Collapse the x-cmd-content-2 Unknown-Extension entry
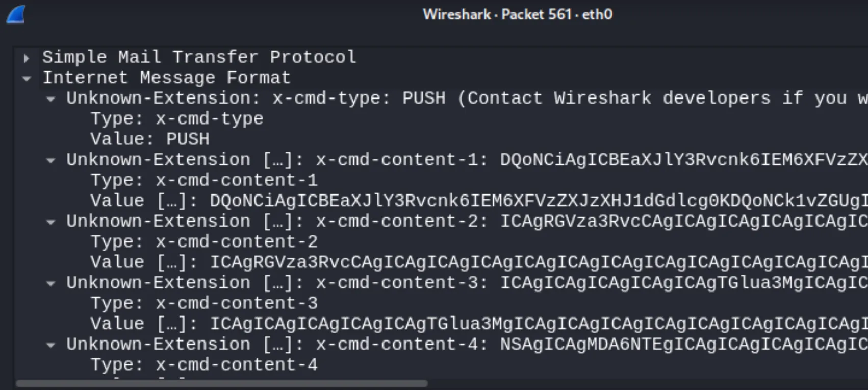This screenshot has height=390, width=868. pyautogui.click(x=49, y=221)
